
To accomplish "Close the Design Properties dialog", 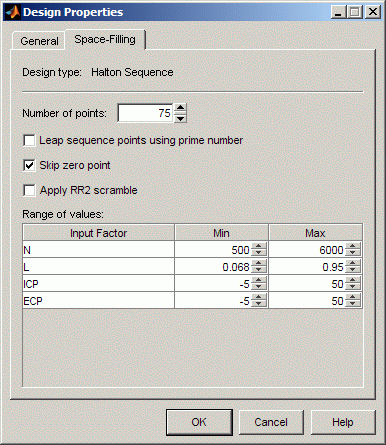I will (x=373, y=12).
